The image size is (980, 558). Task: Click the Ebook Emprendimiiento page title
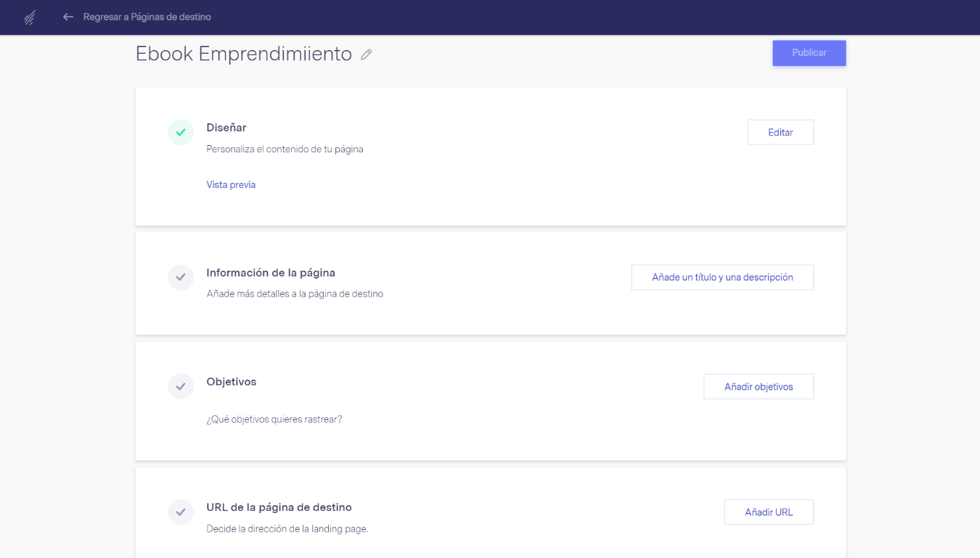tap(243, 54)
